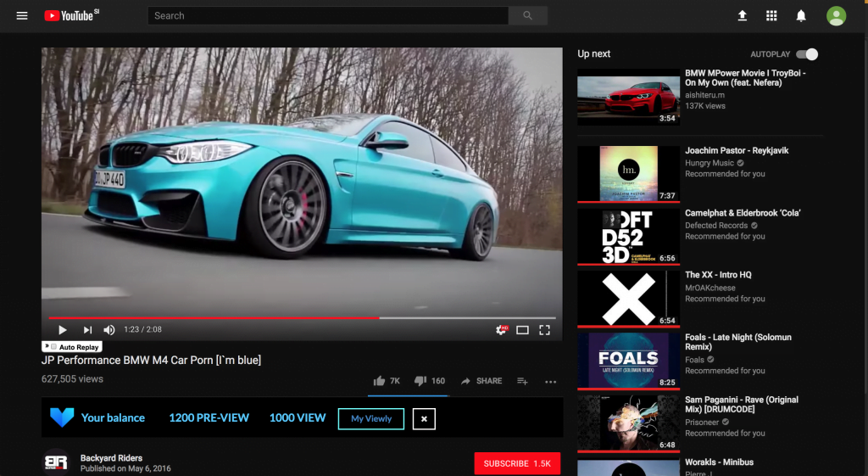This screenshot has height=476, width=868.
Task: Open the three-dot more actions menu
Action: 551,382
